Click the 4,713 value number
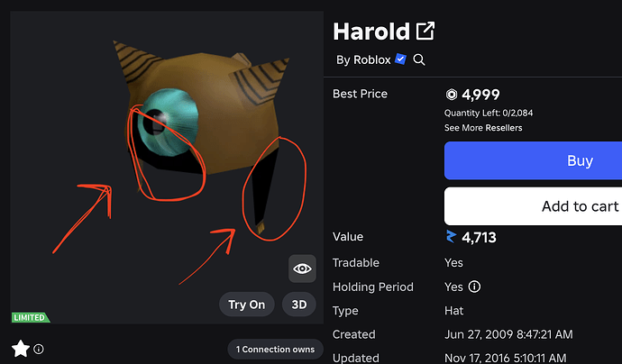The width and height of the screenshot is (622, 364). coord(479,237)
